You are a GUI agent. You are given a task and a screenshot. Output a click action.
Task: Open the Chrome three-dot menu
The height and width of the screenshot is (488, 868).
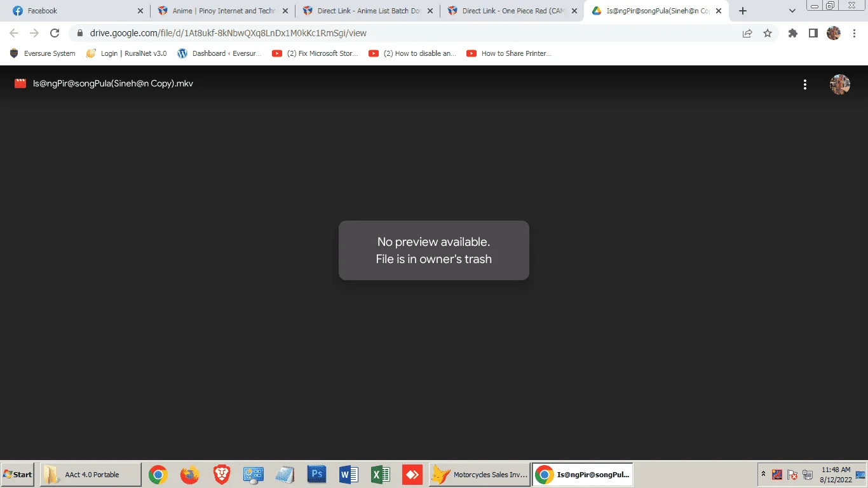tap(853, 33)
